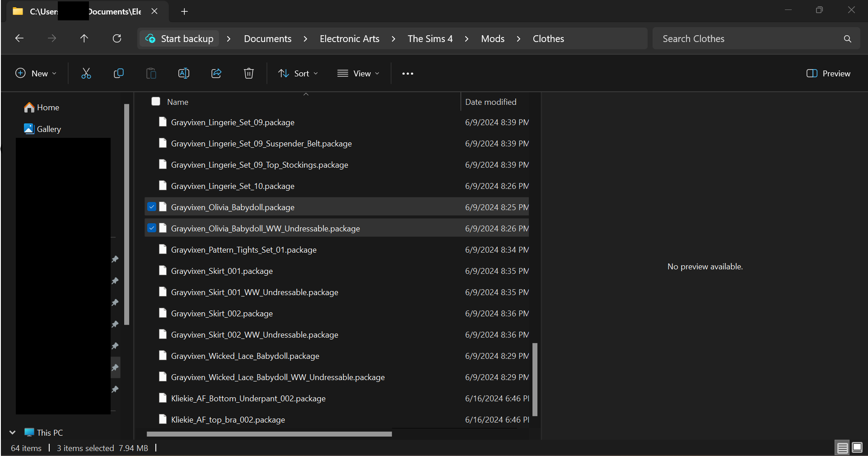Toggle the Preview pane button
The height and width of the screenshot is (456, 868).
click(828, 73)
